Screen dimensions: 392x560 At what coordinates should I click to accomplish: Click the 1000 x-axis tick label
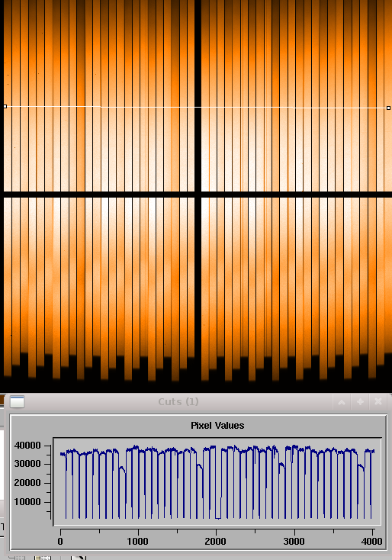(x=138, y=542)
